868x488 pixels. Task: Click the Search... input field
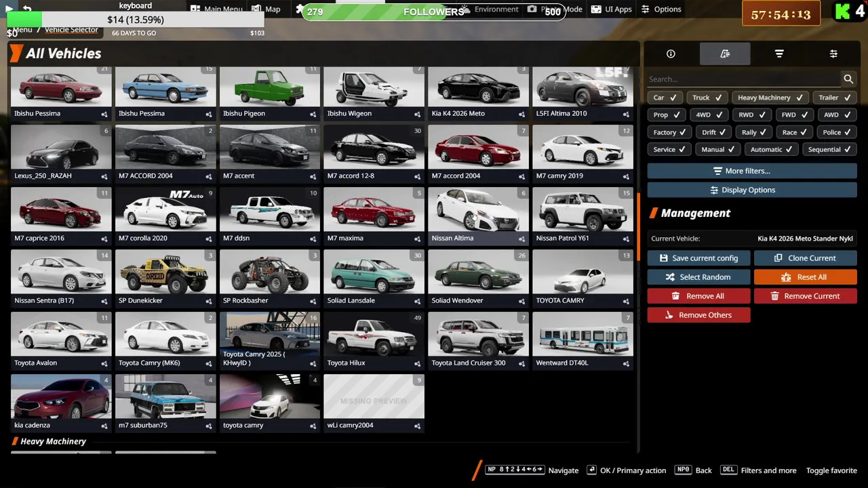coord(744,79)
